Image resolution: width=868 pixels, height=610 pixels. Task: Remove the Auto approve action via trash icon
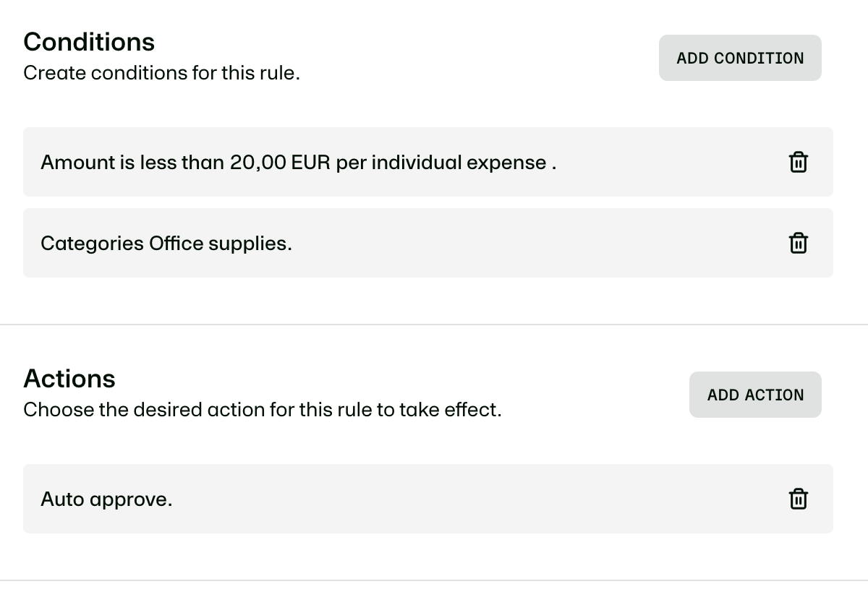(798, 499)
